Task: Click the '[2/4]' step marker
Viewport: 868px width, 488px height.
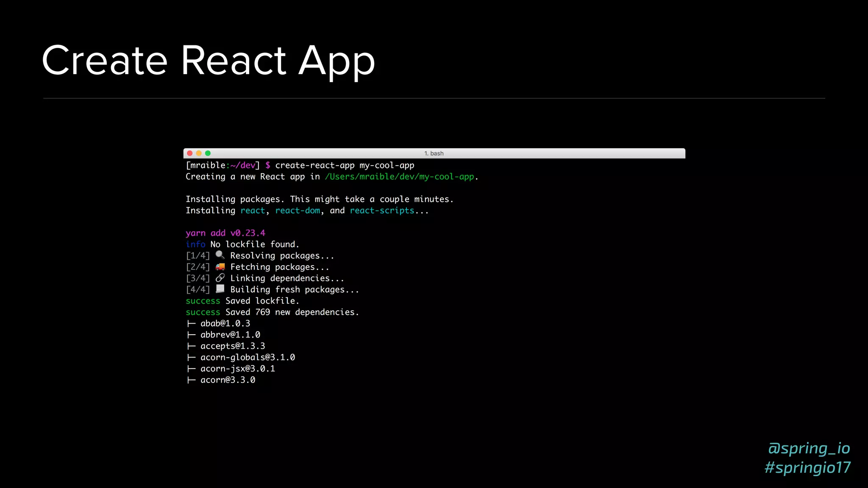Action: [x=198, y=267]
